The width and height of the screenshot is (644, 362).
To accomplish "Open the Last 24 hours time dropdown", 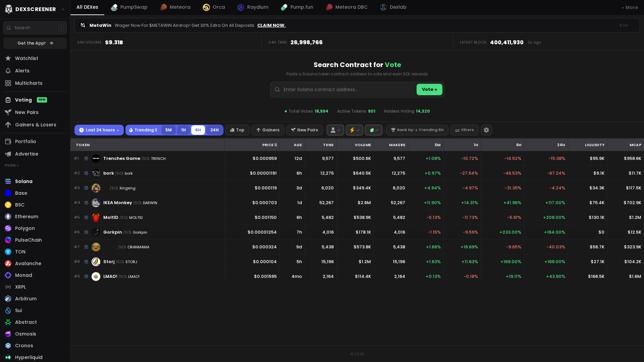I will (99, 130).
